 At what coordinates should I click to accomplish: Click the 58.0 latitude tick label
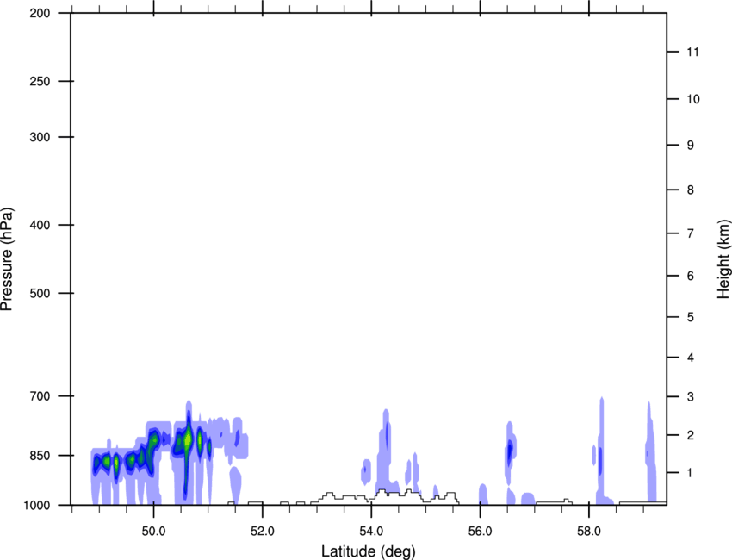coord(589,532)
